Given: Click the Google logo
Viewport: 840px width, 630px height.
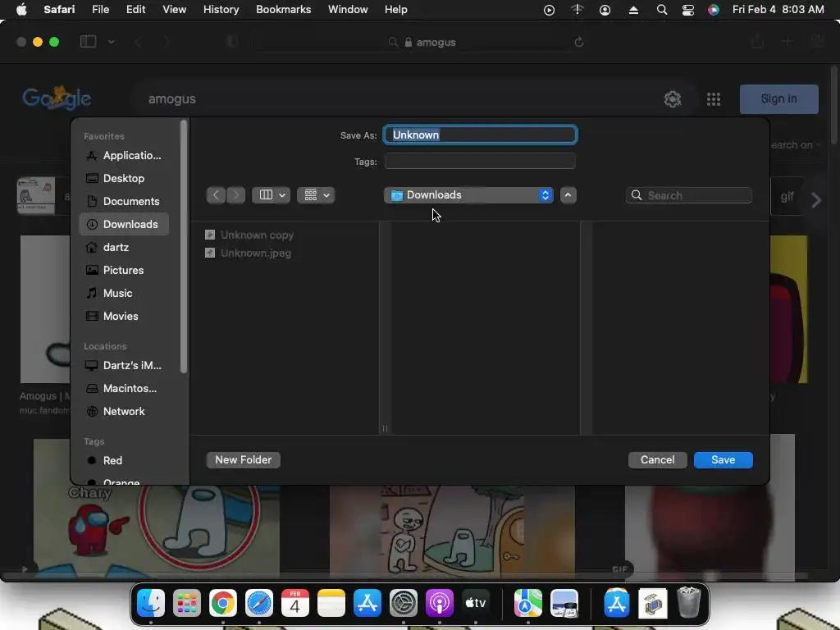Looking at the screenshot, I should click(x=57, y=98).
